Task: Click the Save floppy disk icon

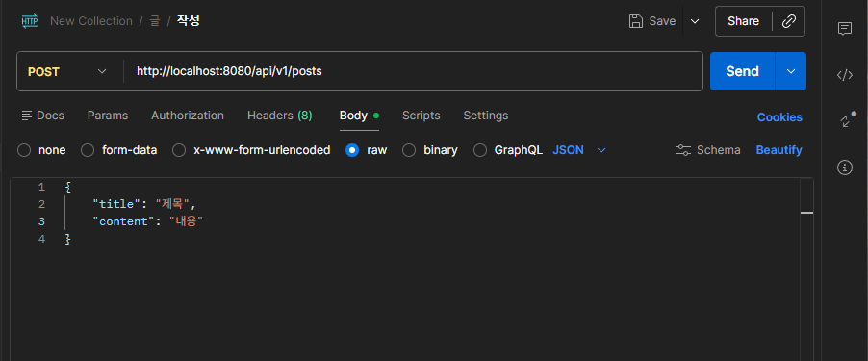Action: [x=636, y=21]
